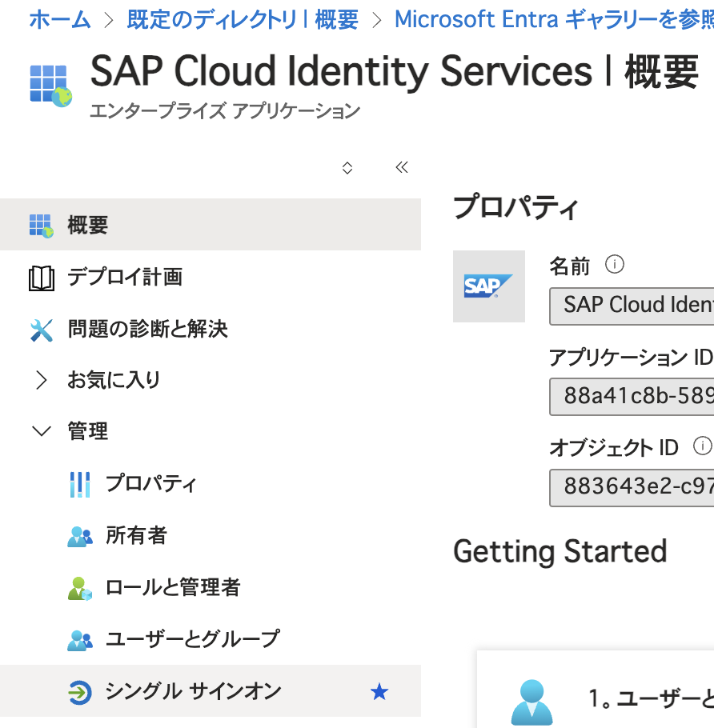Click the SAP Cloud Identity Services app icon
This screenshot has height=728, width=714.
coord(50,84)
